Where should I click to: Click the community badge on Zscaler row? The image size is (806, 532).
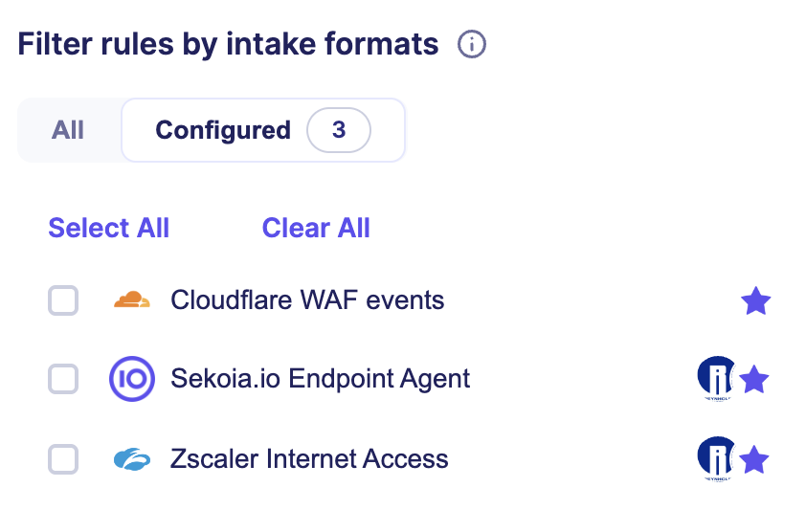pos(716,460)
